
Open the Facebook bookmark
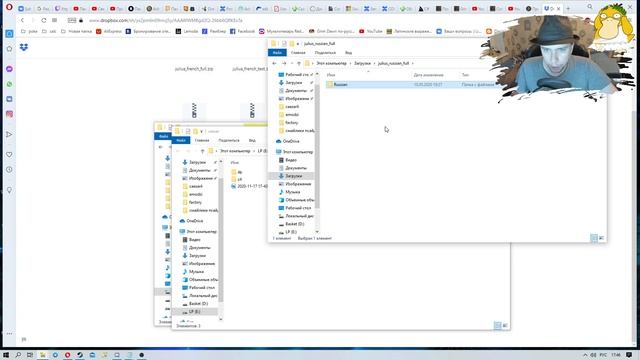242,31
